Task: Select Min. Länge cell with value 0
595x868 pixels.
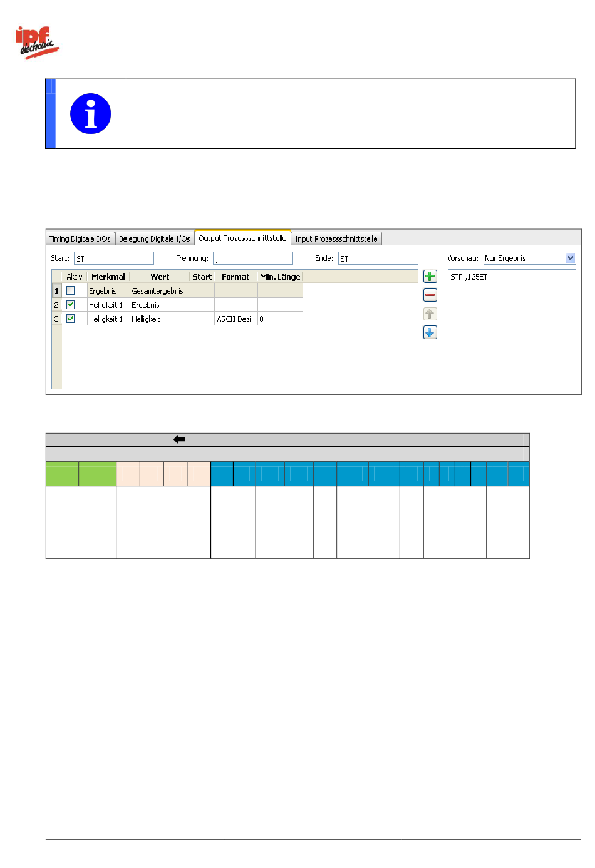Action: (x=280, y=319)
